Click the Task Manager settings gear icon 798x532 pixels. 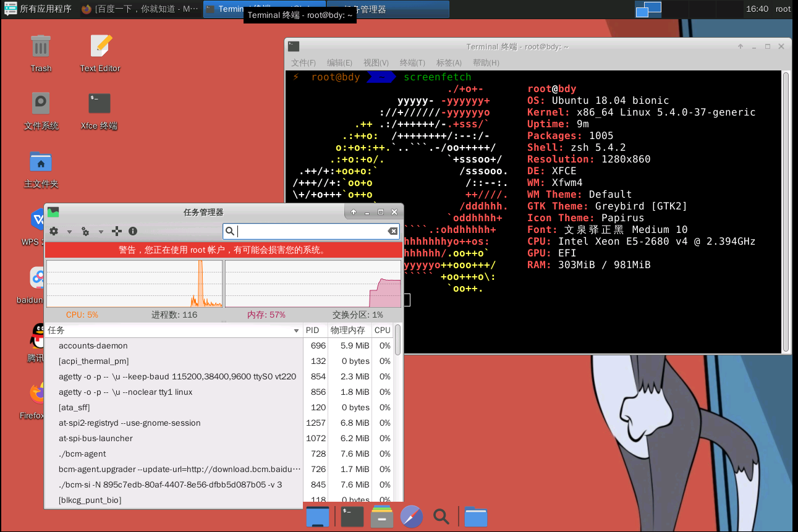54,231
